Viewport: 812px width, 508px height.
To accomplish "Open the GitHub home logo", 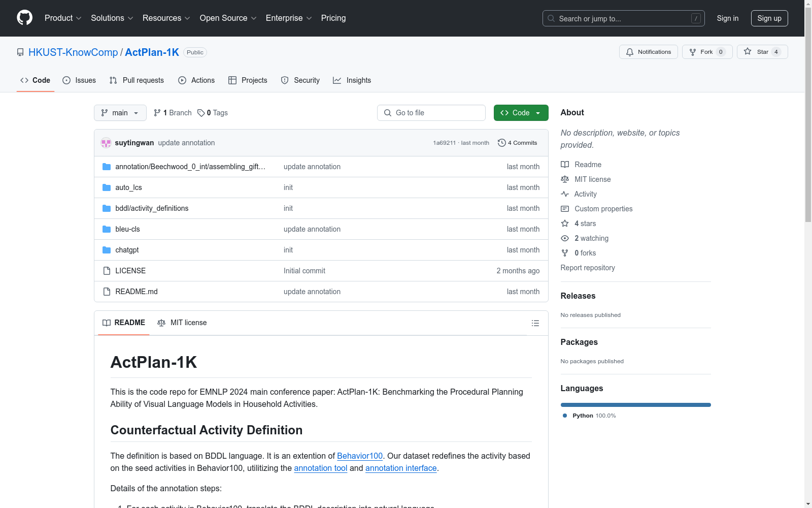I will point(24,18).
